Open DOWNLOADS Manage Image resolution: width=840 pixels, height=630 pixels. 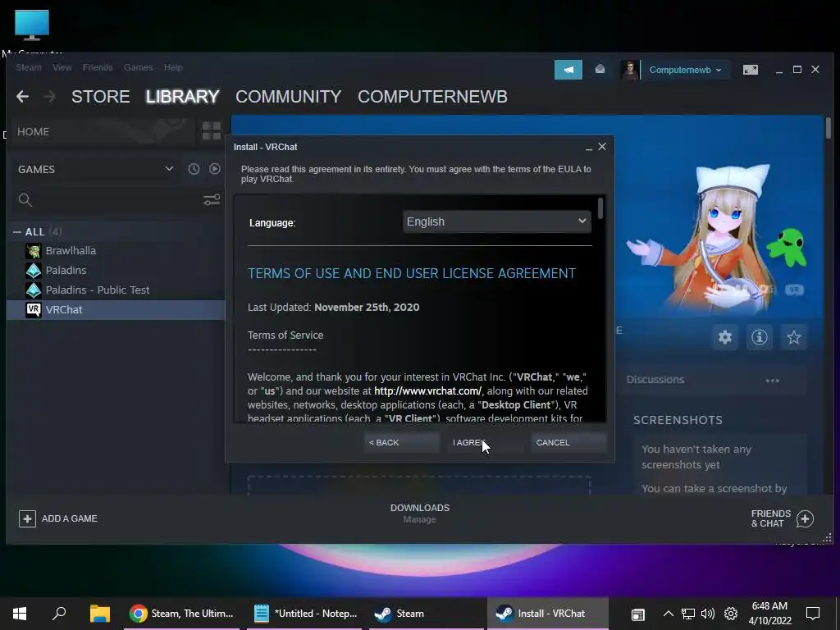[x=419, y=514]
